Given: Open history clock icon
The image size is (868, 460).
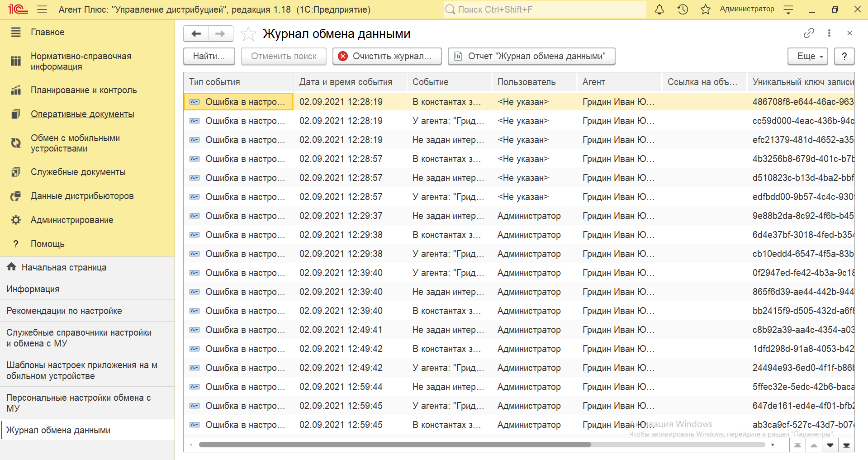Looking at the screenshot, I should 683,9.
